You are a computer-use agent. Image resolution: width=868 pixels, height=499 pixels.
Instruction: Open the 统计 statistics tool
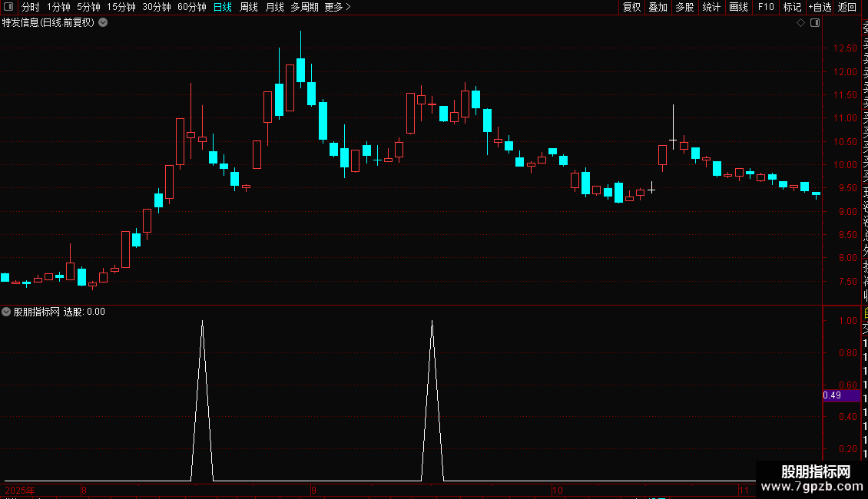pyautogui.click(x=711, y=7)
